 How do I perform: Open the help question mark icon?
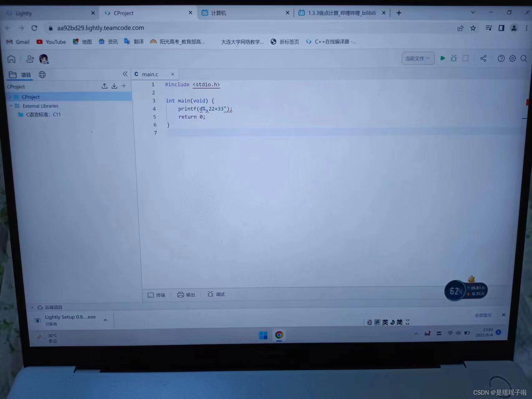501,58
